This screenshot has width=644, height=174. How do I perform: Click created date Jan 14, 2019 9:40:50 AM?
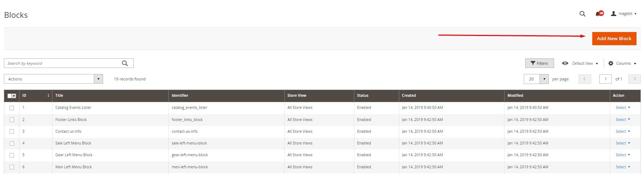pos(422,107)
